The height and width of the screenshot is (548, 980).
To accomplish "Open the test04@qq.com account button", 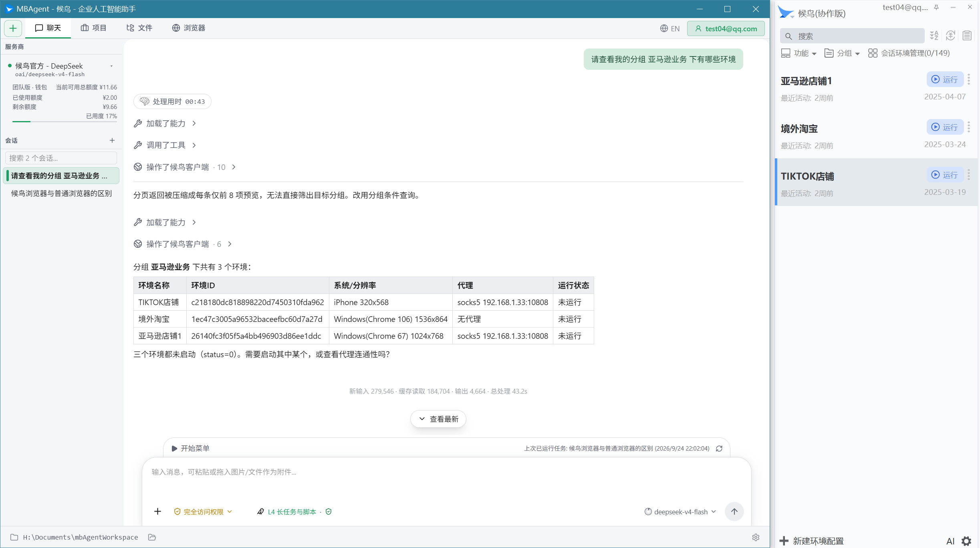I will pos(726,28).
